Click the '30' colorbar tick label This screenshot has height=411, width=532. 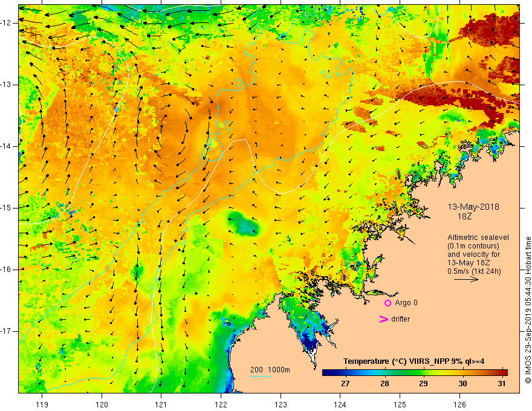[463, 384]
